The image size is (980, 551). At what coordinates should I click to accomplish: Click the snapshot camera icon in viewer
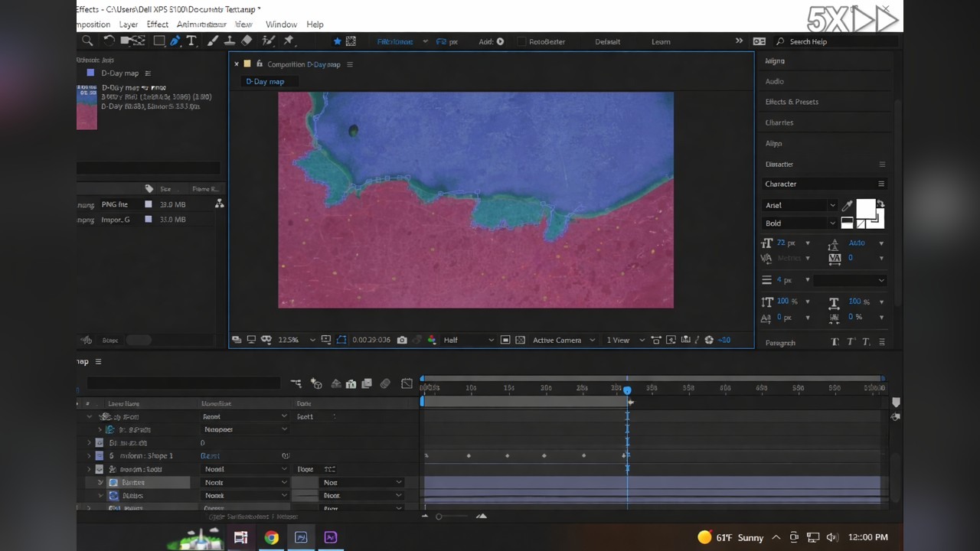click(x=402, y=340)
